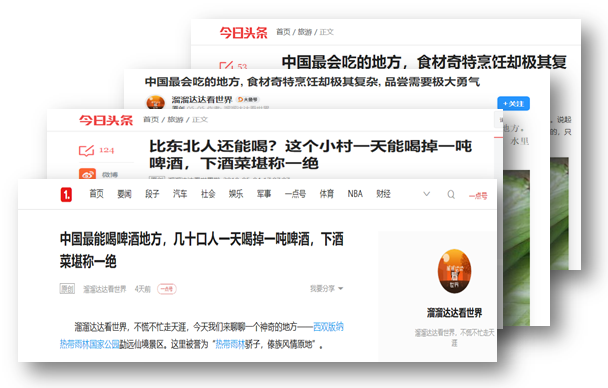The image size is (608, 388).
Task: Click 旅游 breadcrumb in the back Toutiao window
Action: click(x=305, y=32)
